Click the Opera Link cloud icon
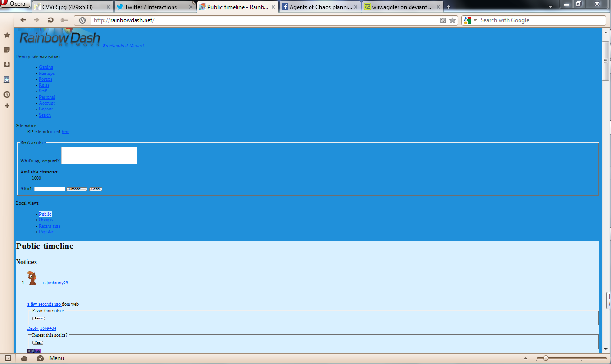The image size is (611, 364). (24, 358)
